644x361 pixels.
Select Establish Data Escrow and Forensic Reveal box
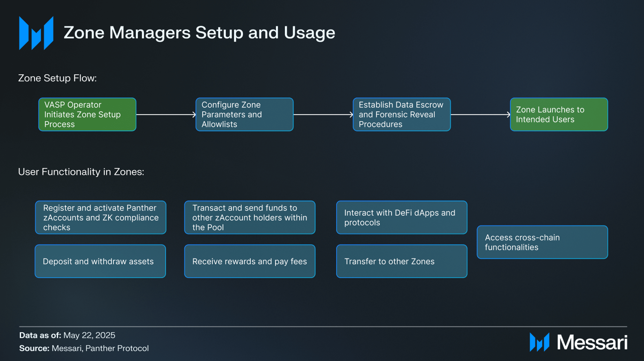coord(402,114)
